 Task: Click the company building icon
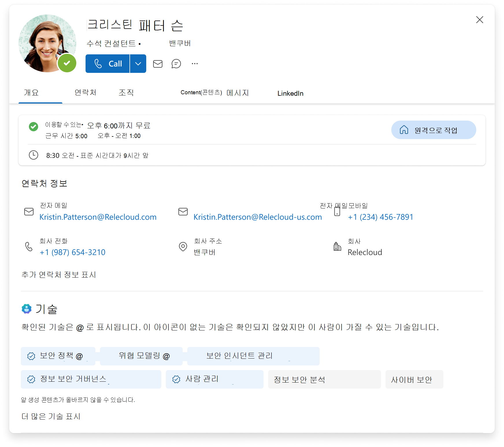[337, 247]
